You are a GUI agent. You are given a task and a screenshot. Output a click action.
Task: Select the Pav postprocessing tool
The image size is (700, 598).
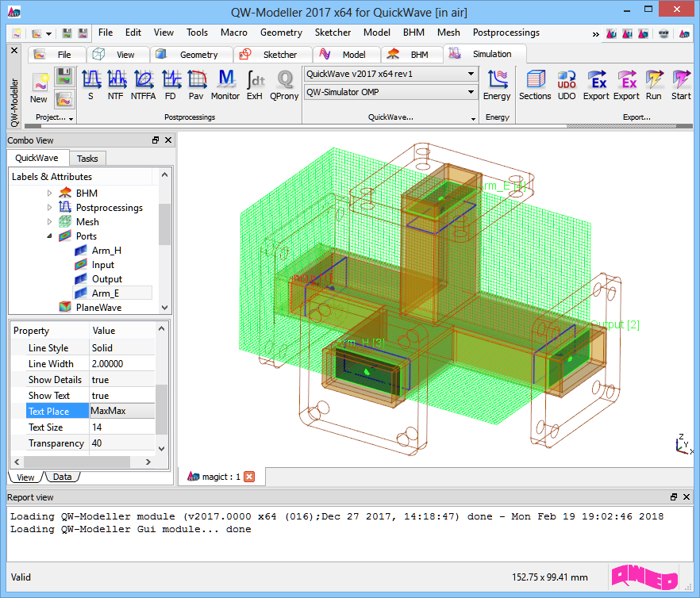pos(197,84)
